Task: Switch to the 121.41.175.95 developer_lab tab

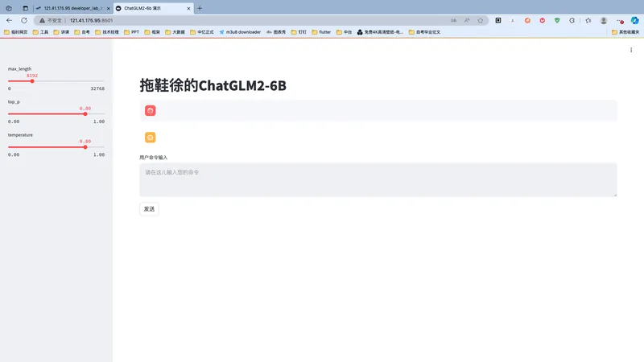Action: 72,8
